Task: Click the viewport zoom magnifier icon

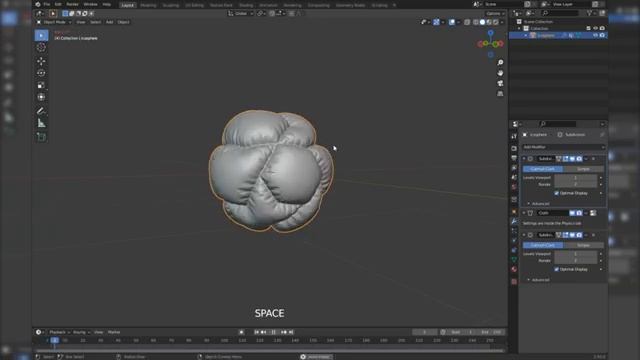Action: [500, 62]
